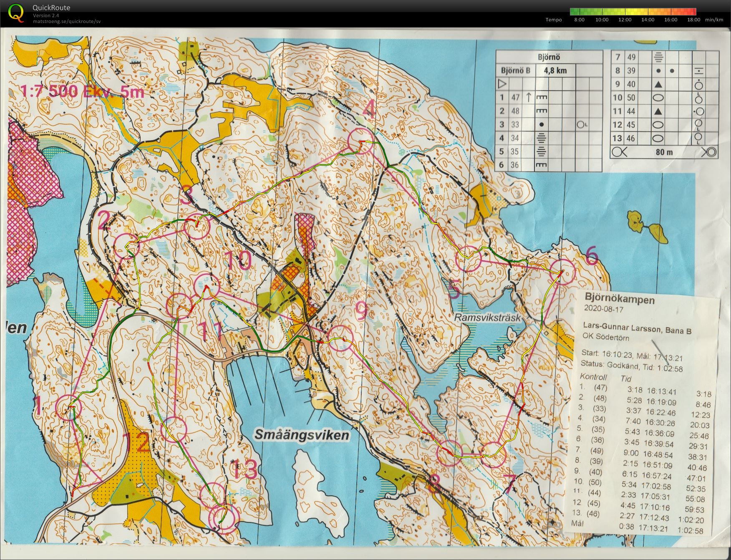
Task: Click the start triangle symbol in description table
Action: [502, 84]
